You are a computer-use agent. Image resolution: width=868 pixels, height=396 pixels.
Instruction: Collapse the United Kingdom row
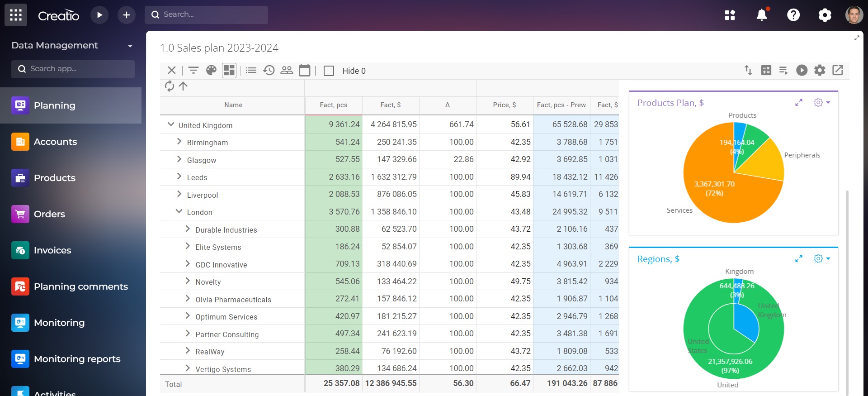171,124
